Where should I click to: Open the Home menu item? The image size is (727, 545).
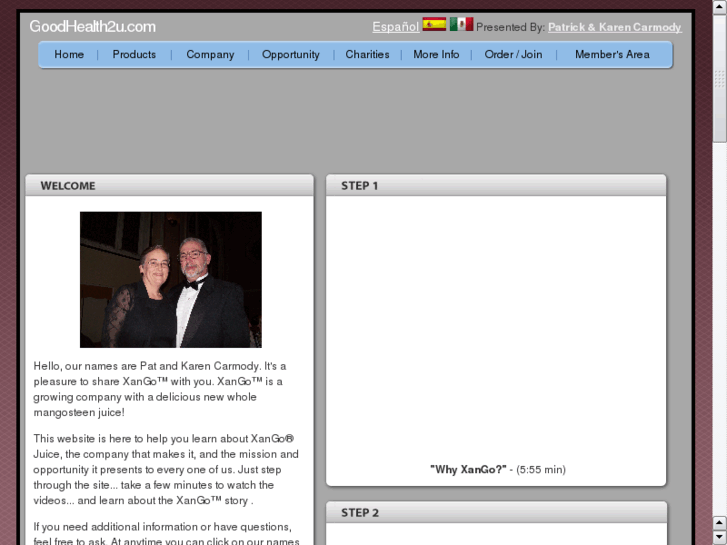click(x=69, y=54)
